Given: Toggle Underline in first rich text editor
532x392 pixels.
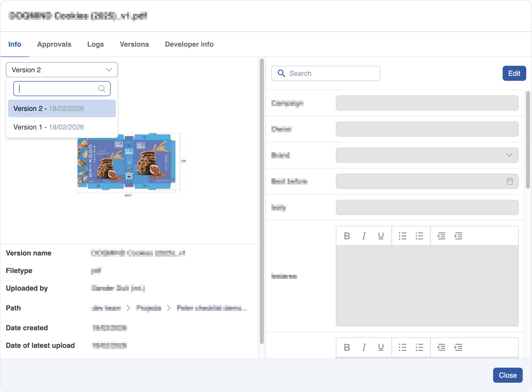Looking at the screenshot, I should pyautogui.click(x=381, y=236).
